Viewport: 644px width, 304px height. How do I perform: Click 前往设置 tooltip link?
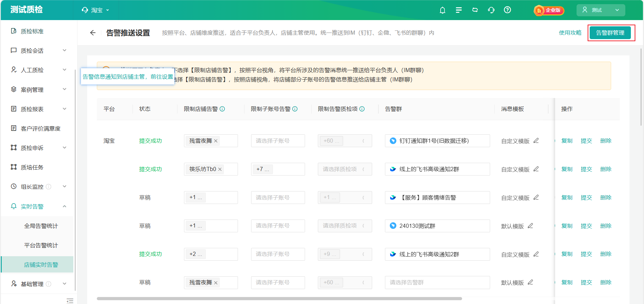162,77
